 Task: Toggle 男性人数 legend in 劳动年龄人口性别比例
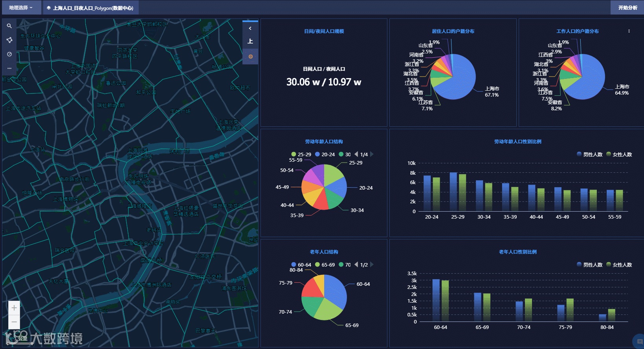pyautogui.click(x=589, y=154)
